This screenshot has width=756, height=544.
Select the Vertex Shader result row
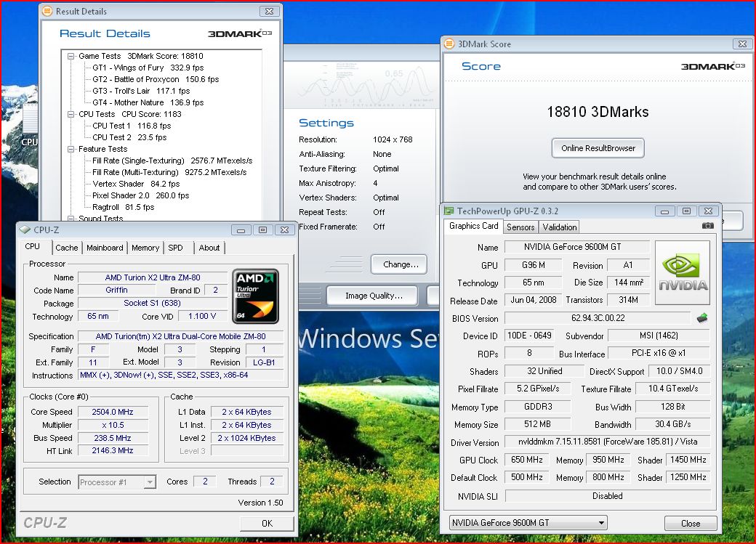tap(136, 184)
